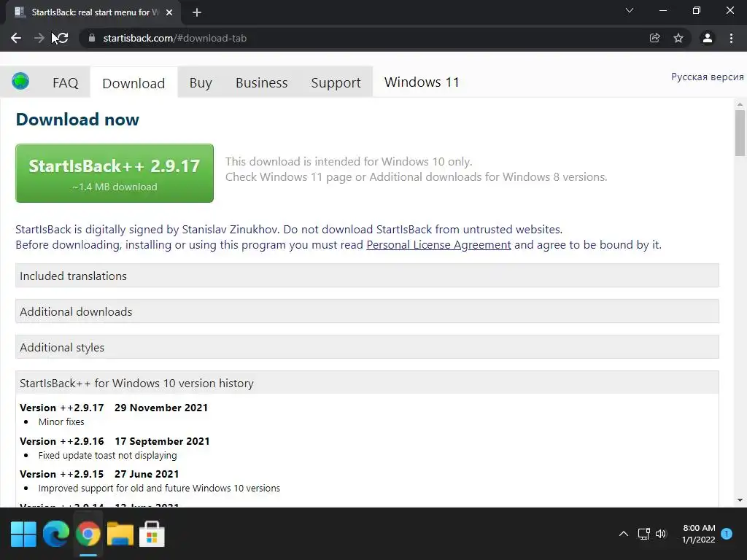The image size is (747, 560).
Task: Click the Version ++2.9.17 heading
Action: coord(114,408)
